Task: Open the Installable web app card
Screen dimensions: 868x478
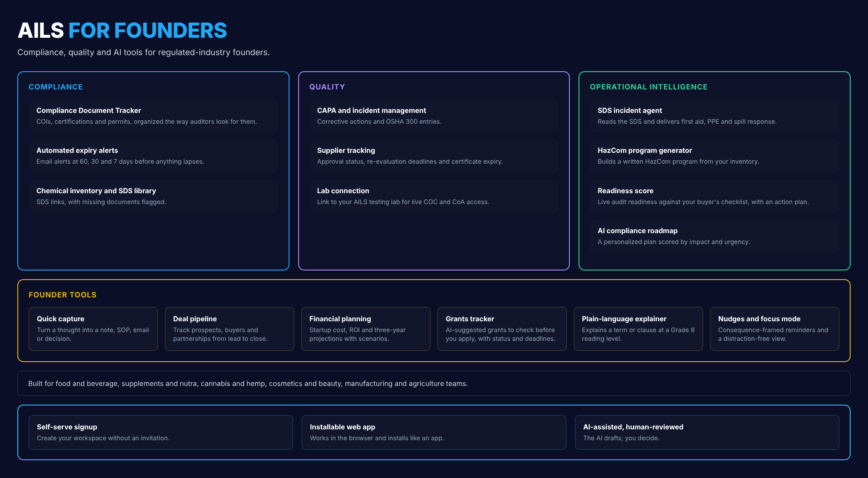Action: 434,432
